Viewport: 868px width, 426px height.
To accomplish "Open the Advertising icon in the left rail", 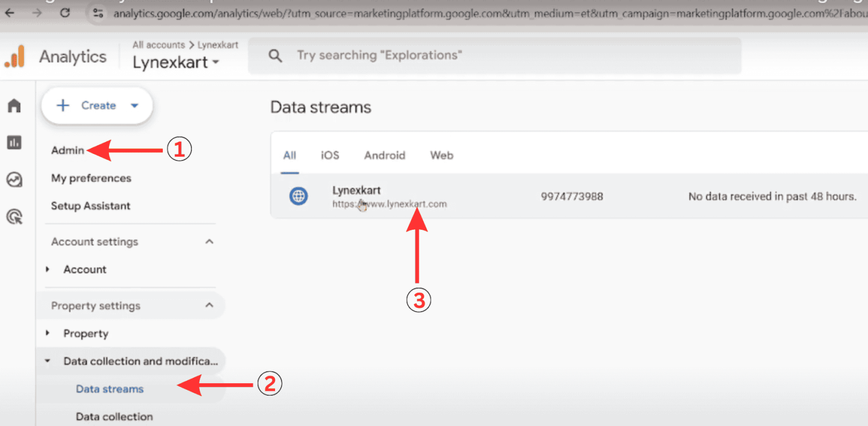I will [x=15, y=217].
